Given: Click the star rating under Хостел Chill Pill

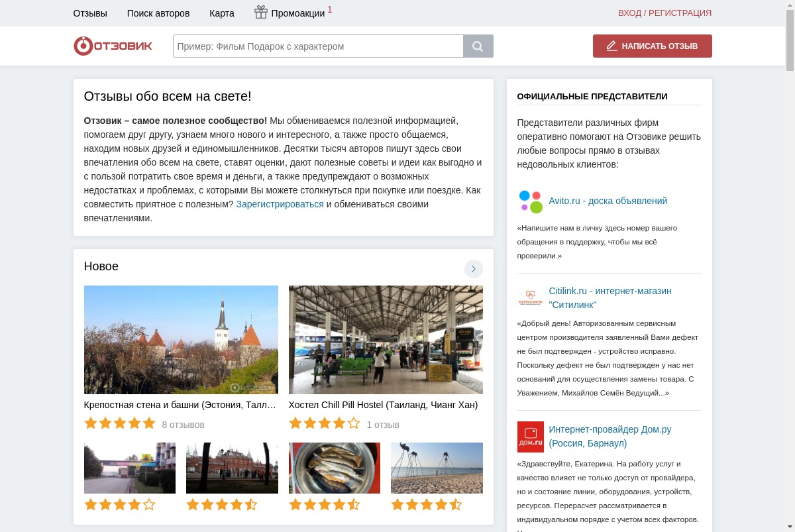Looking at the screenshot, I should (x=325, y=423).
